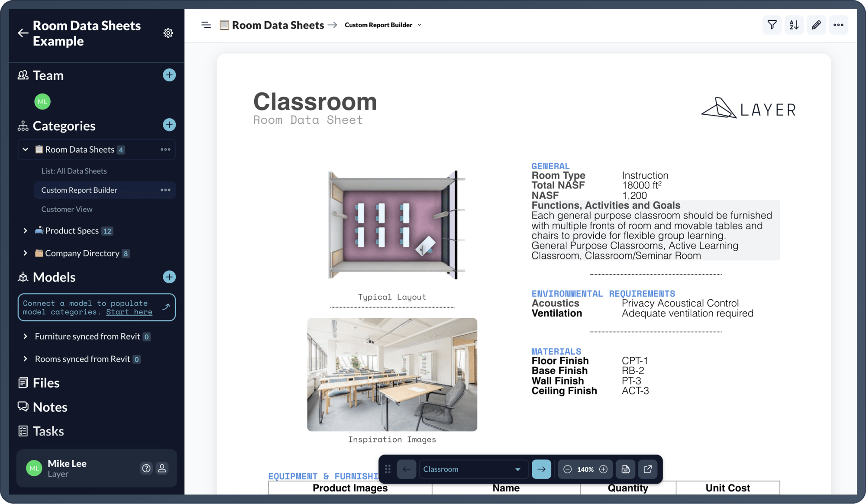Click the Quantity column header
This screenshot has height=504, width=866.
point(628,488)
